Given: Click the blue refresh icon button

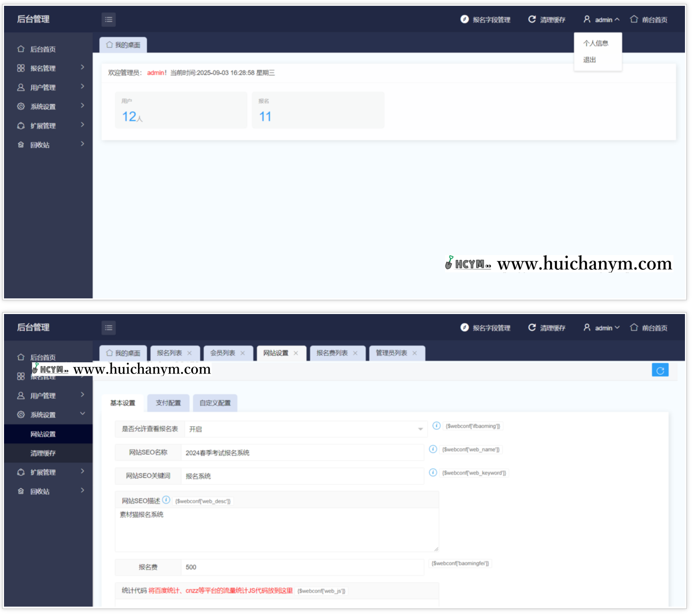Looking at the screenshot, I should coord(659,370).
